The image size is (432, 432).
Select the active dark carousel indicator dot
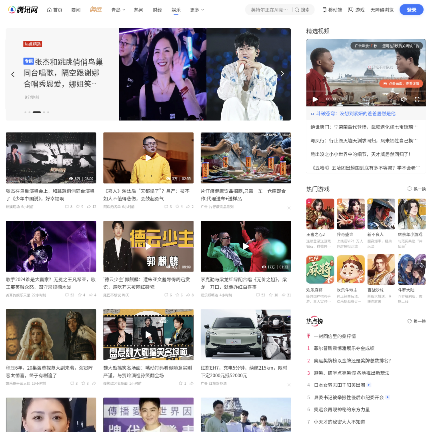pos(37,112)
